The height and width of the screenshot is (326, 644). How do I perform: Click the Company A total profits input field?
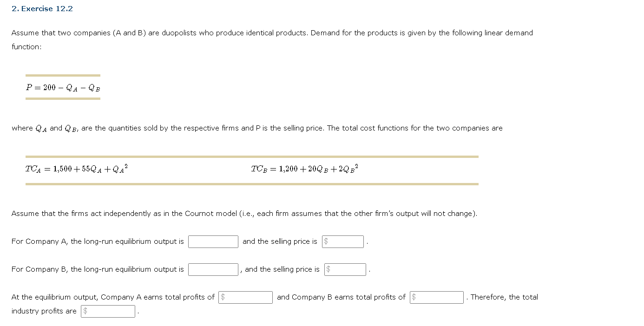tap(246, 297)
